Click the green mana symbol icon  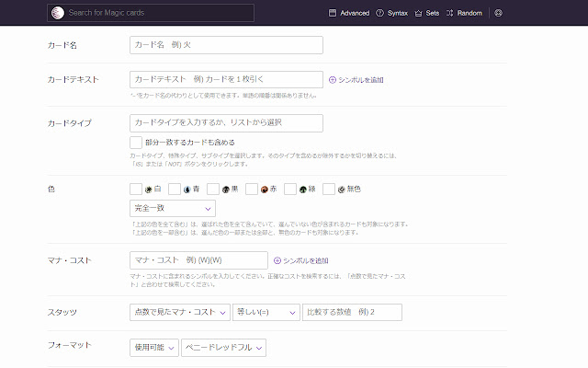303,190
